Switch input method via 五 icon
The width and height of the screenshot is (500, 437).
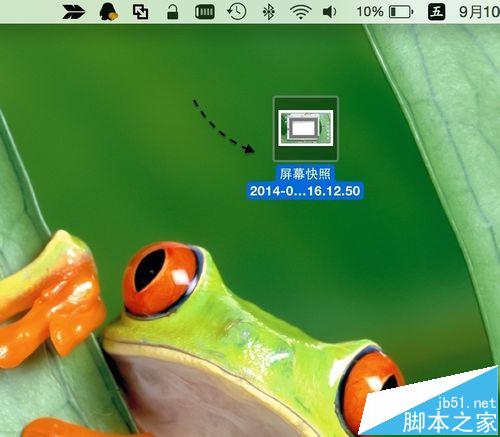tap(437, 12)
